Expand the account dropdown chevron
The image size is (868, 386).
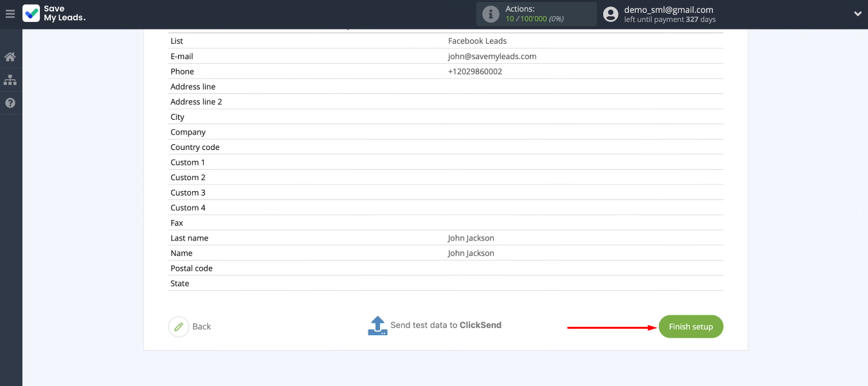coord(857,14)
